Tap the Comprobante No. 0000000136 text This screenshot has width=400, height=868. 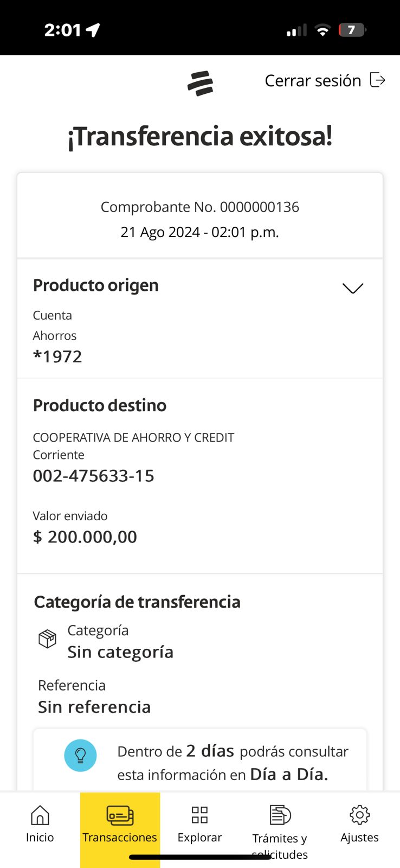point(199,207)
